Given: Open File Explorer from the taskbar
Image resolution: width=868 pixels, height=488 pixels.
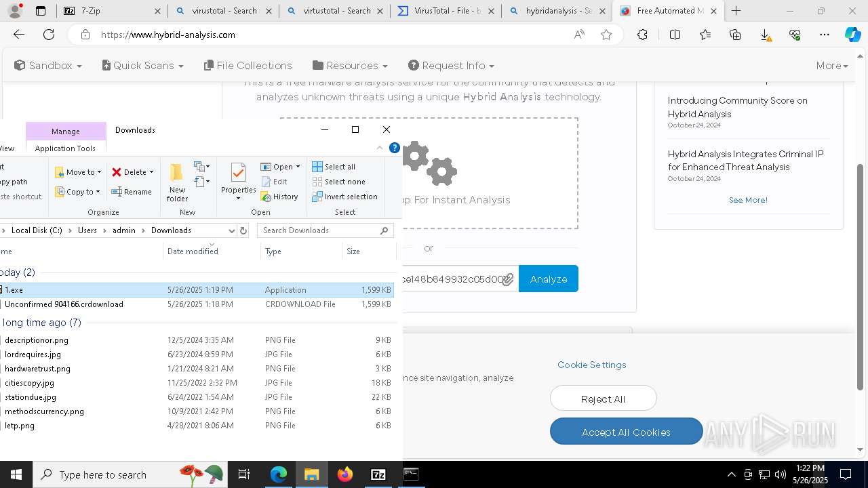Looking at the screenshot, I should [311, 474].
